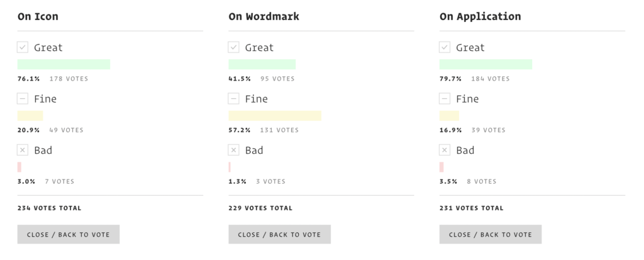The image size is (644, 260).
Task: Tick the Great checkbox under On Wordmark
Action: [x=234, y=47]
